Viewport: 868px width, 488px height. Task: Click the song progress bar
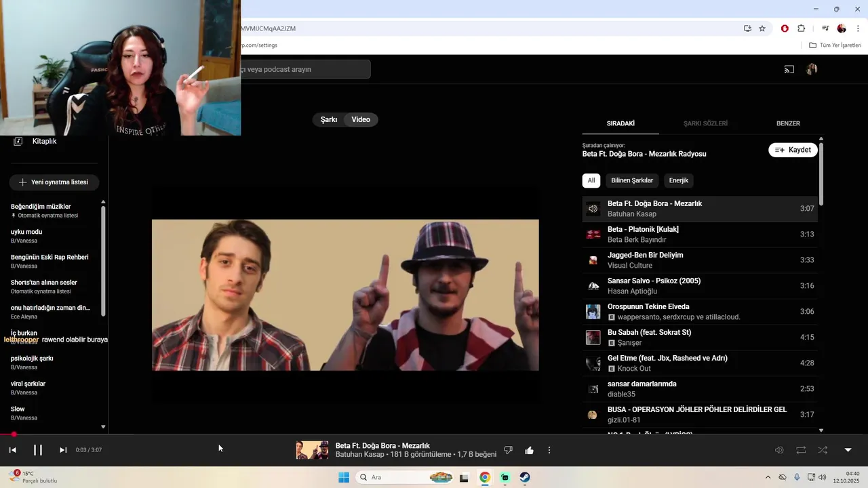[434, 434]
